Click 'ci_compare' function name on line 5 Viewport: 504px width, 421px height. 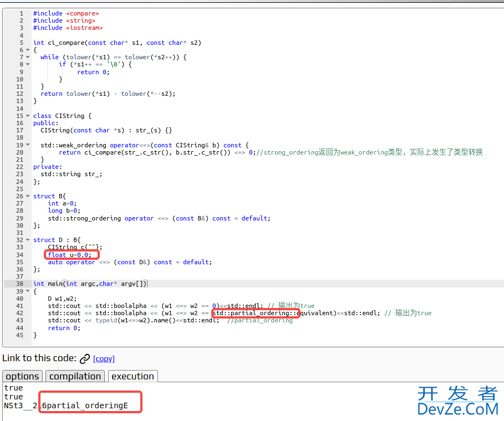click(66, 43)
